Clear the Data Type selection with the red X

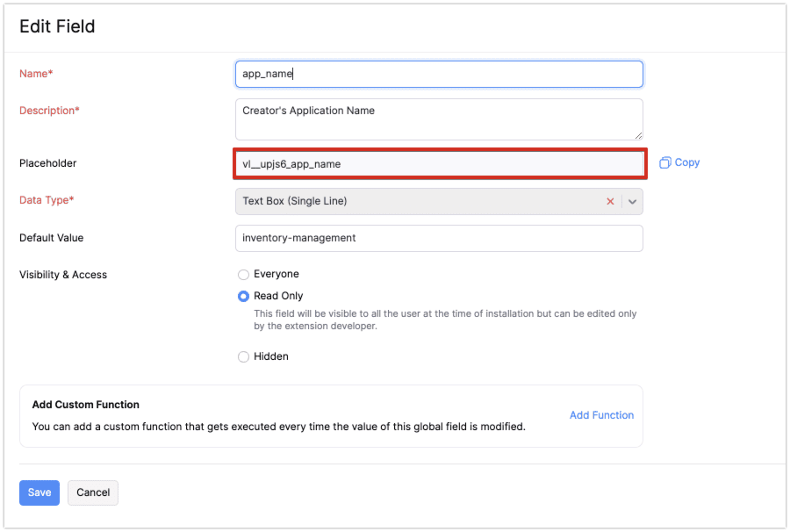(x=610, y=202)
